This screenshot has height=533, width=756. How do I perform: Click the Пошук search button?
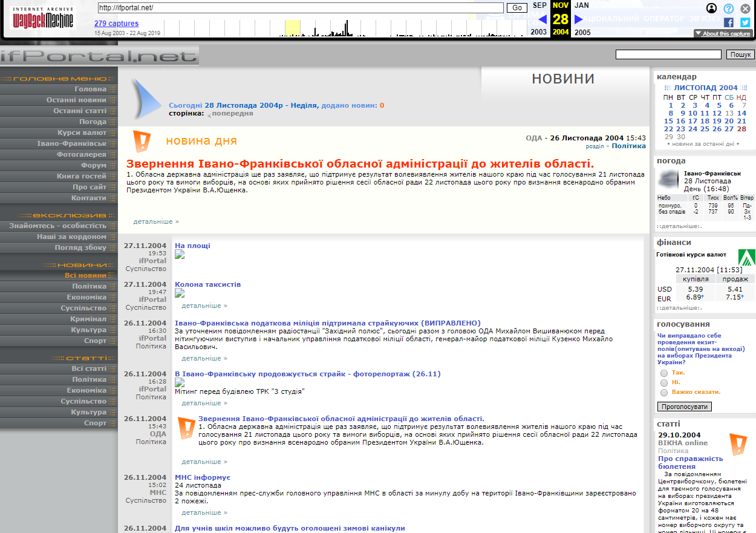tap(740, 54)
